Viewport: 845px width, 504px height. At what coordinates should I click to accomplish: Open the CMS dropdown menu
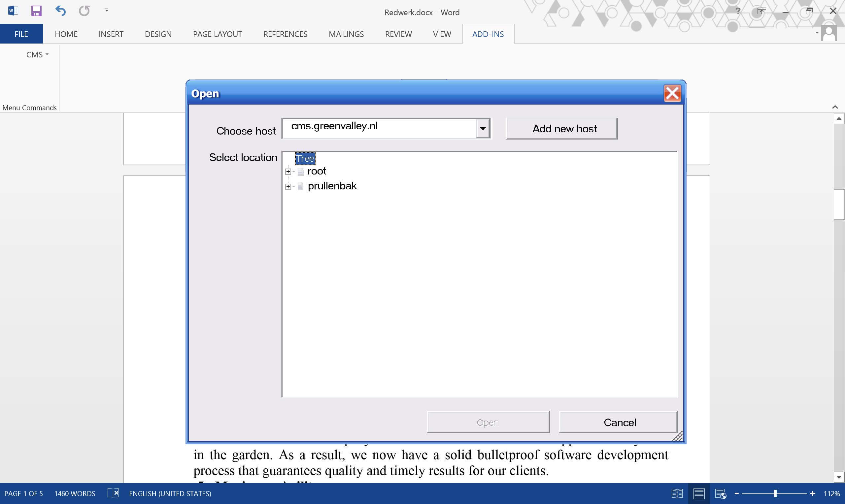pos(37,55)
